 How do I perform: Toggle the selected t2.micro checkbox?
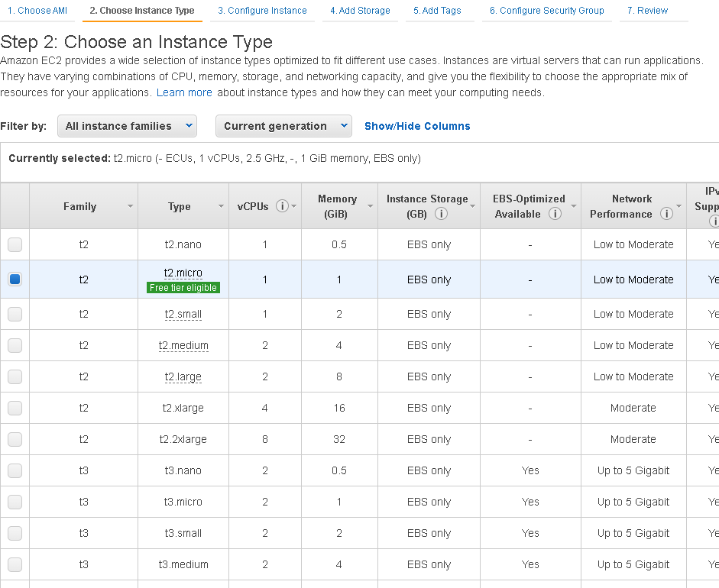click(x=15, y=279)
